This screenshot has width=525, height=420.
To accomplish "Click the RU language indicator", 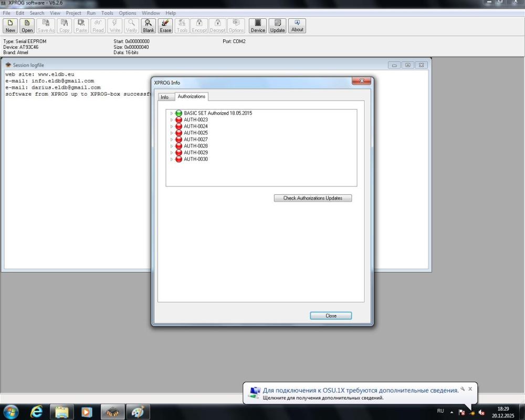I will [440, 411].
